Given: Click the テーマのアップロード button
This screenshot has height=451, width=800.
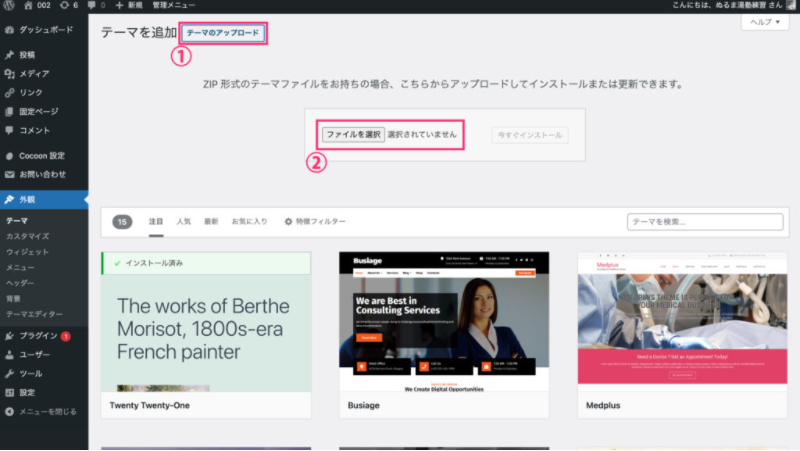Looking at the screenshot, I should (x=223, y=33).
